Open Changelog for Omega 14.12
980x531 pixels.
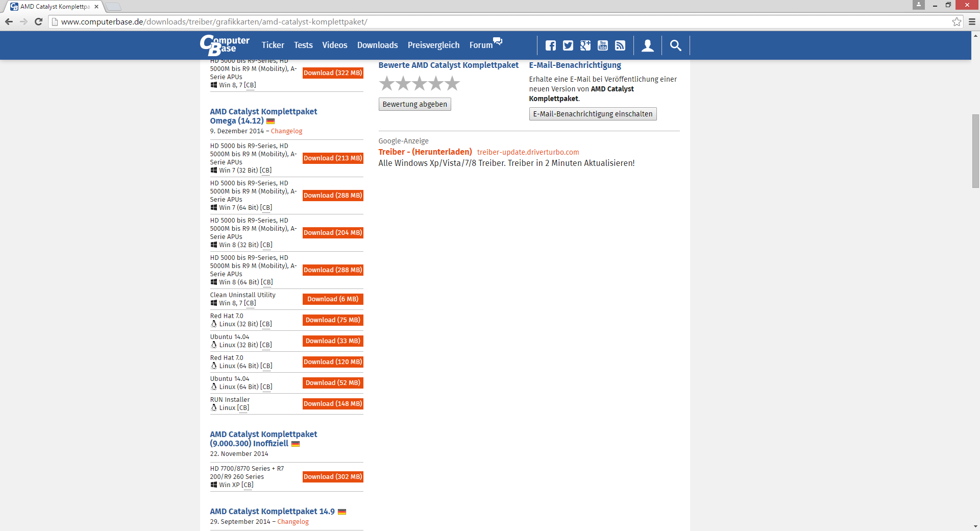286,131
